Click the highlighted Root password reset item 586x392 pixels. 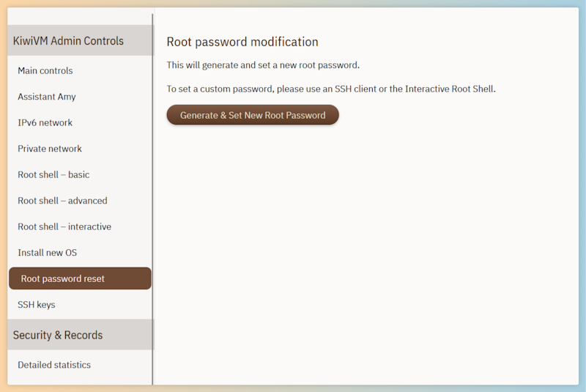80,278
